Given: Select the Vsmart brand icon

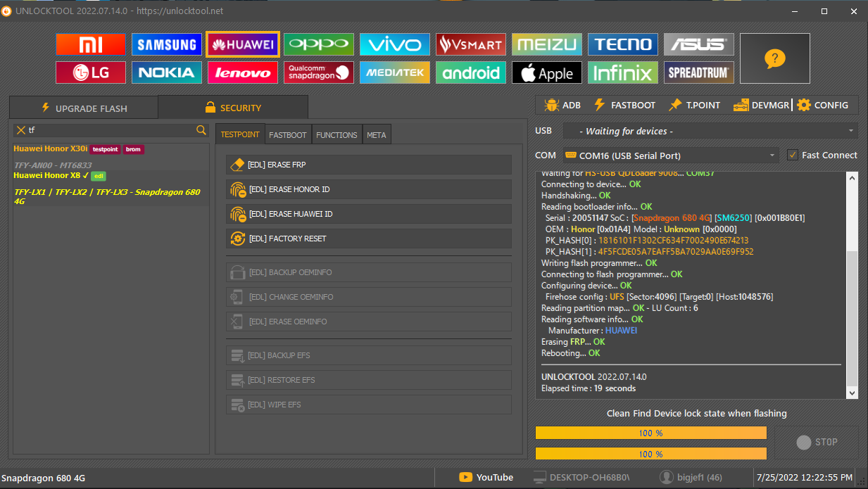Looking at the screenshot, I should coord(471,44).
